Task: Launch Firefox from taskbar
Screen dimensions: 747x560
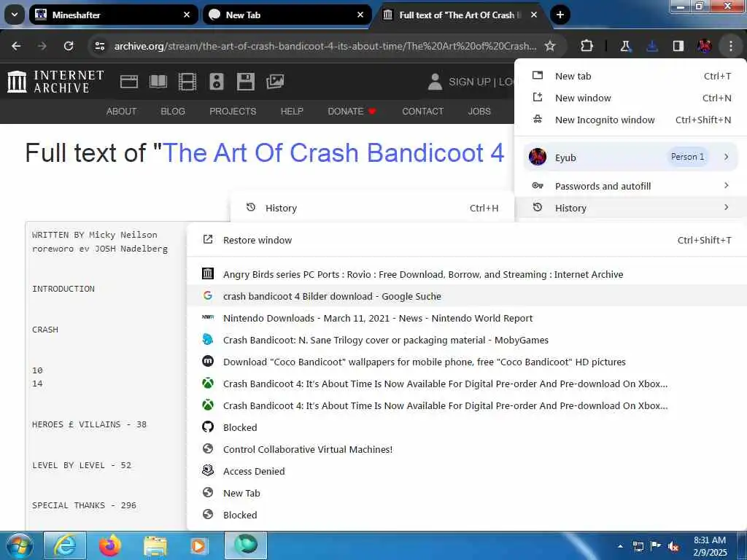Action: point(110,545)
